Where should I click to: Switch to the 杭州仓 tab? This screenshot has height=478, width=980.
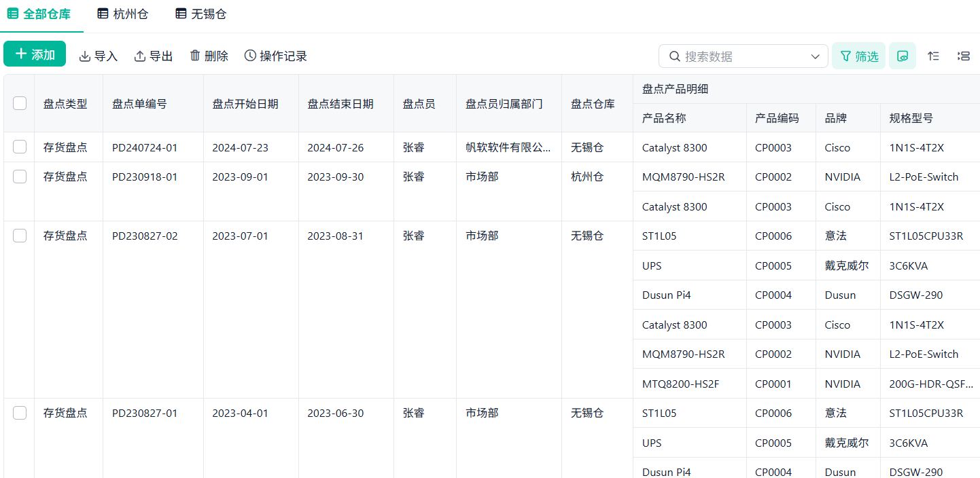pyautogui.click(x=123, y=14)
